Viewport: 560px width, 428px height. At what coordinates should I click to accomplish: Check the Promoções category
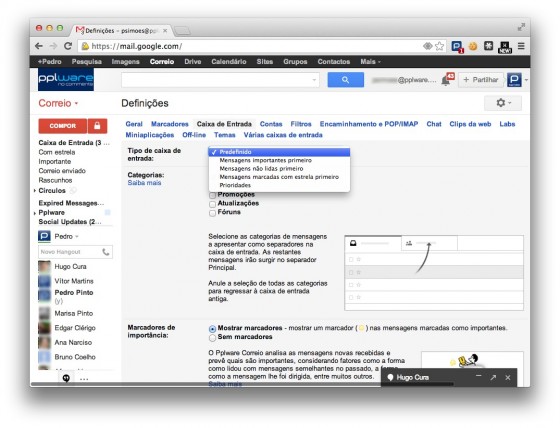pyautogui.click(x=212, y=195)
